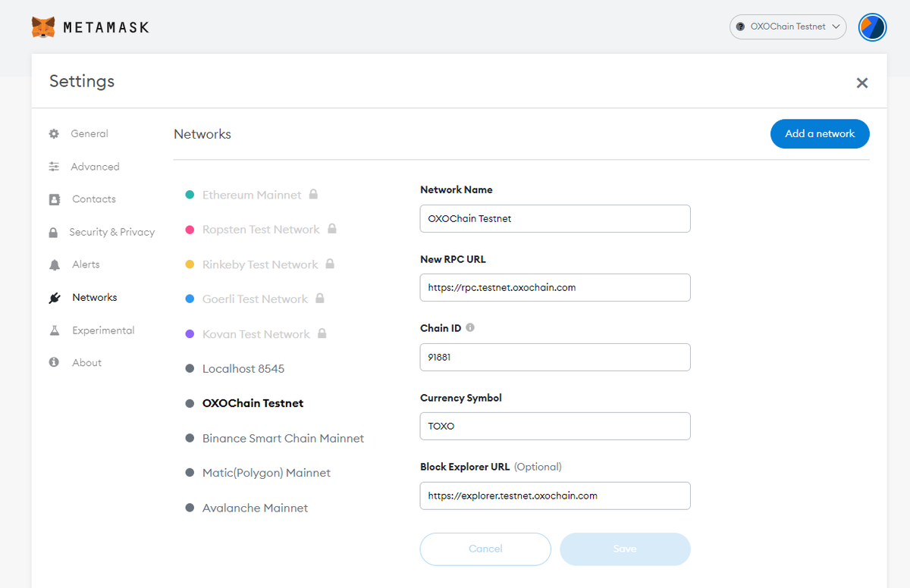Click purple dot next to Kovan Test Network
Viewport: 910px width, 588px height.
coord(190,334)
